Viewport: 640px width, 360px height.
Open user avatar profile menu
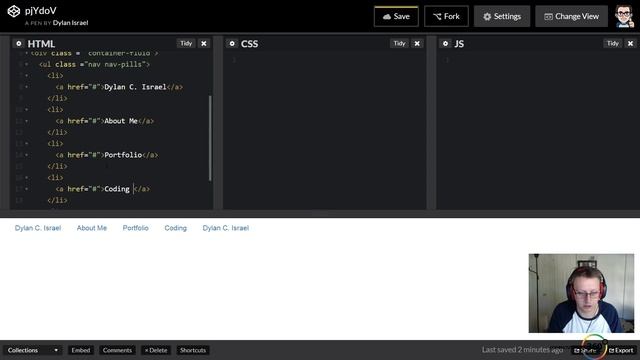pos(624,16)
